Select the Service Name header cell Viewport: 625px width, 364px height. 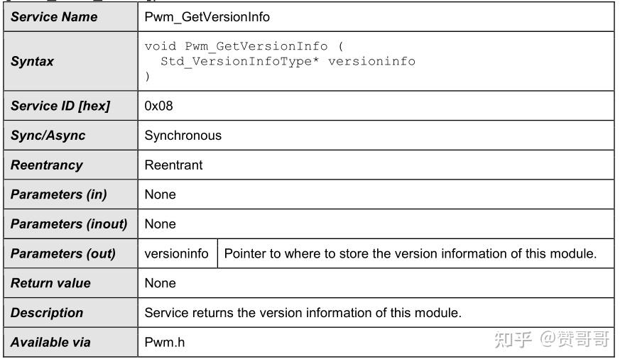click(x=54, y=16)
